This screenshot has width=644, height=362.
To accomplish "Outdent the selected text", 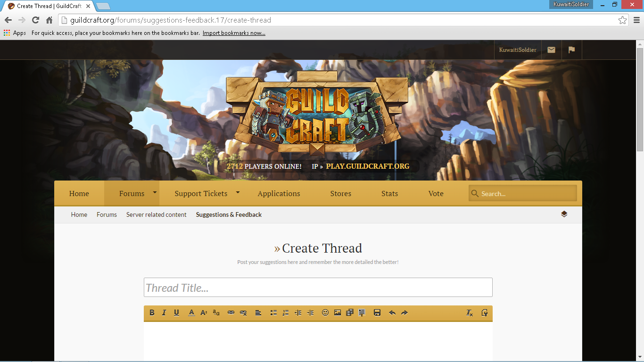I will [298, 313].
